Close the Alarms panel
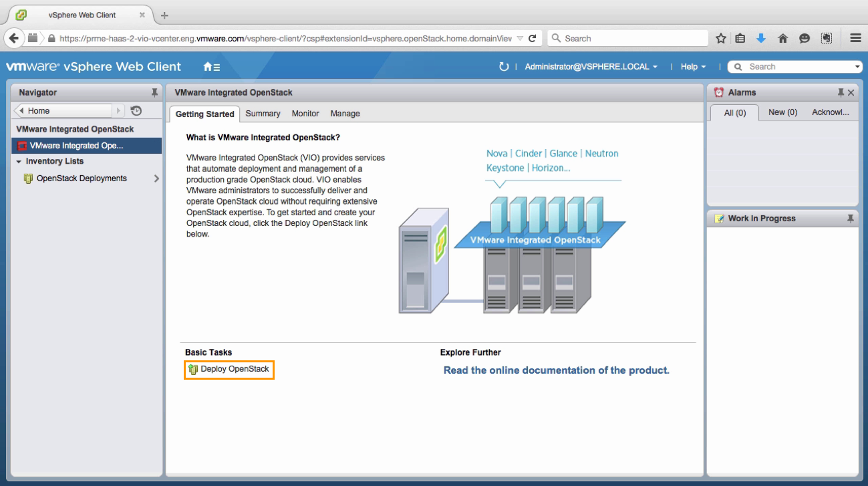 coord(851,92)
